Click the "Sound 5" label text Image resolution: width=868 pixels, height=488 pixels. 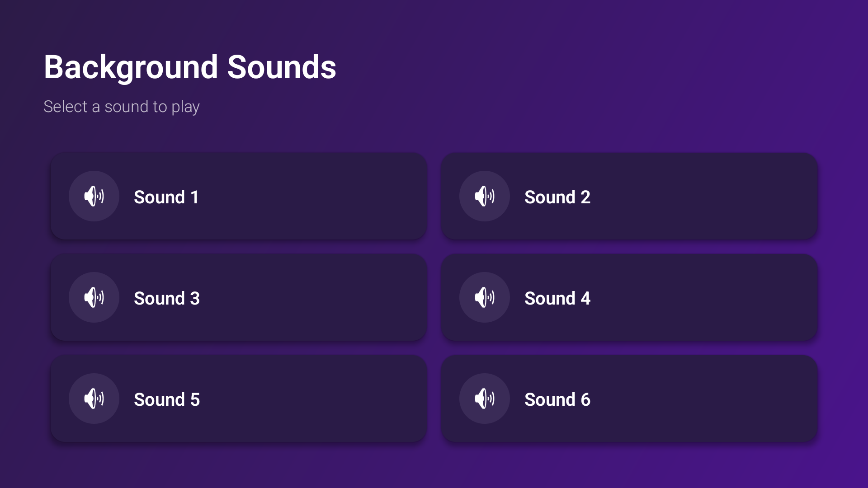(x=166, y=399)
